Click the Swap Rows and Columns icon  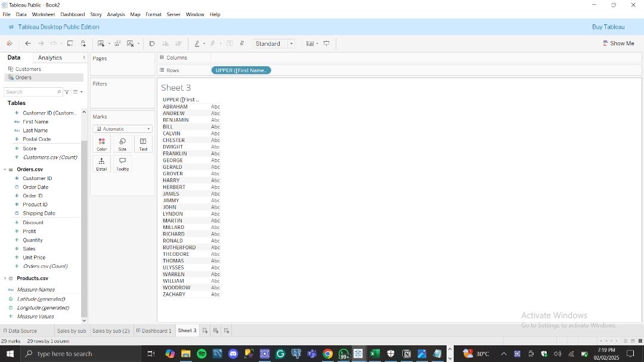coord(151,43)
